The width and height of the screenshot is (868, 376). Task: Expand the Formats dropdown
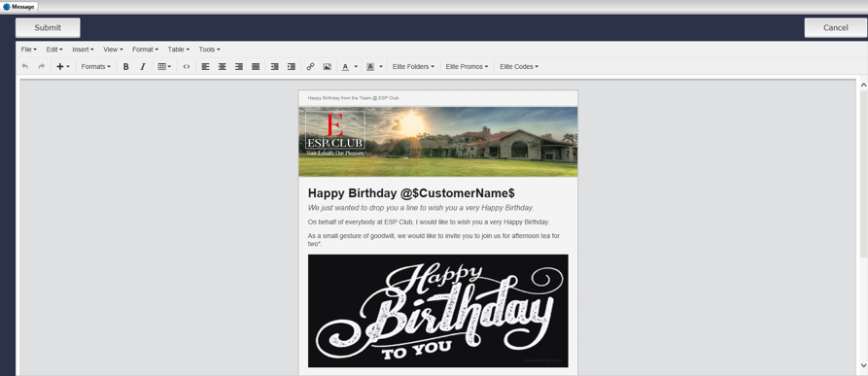click(x=96, y=66)
